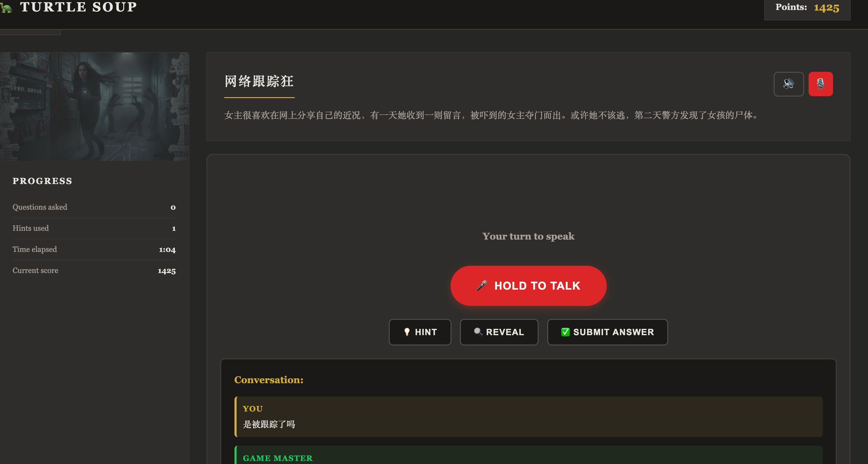Image resolution: width=868 pixels, height=464 pixels.
Task: Click the puzzle title 网络跟踪狂
Action: click(259, 81)
